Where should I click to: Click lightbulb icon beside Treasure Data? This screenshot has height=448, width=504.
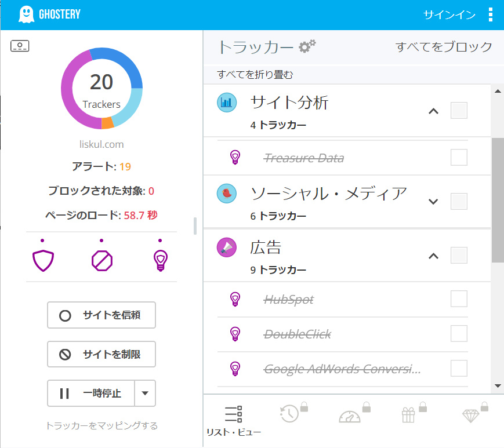click(x=235, y=157)
